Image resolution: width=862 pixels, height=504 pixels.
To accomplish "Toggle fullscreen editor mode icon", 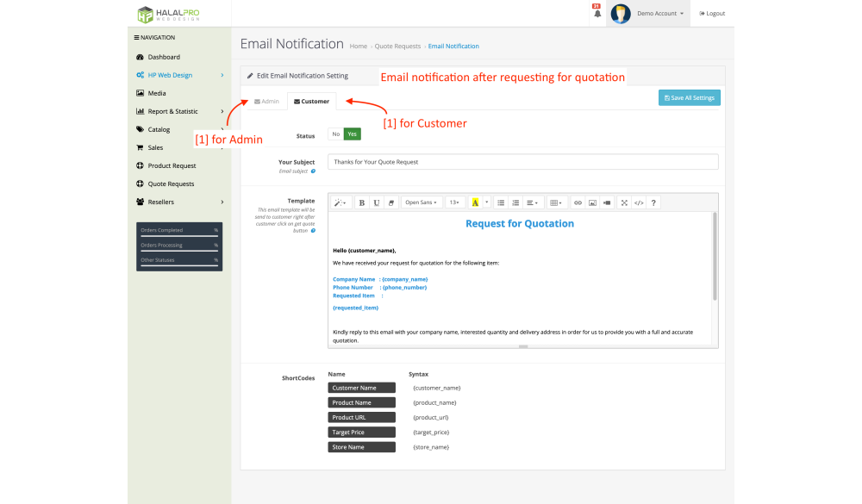I will (624, 202).
